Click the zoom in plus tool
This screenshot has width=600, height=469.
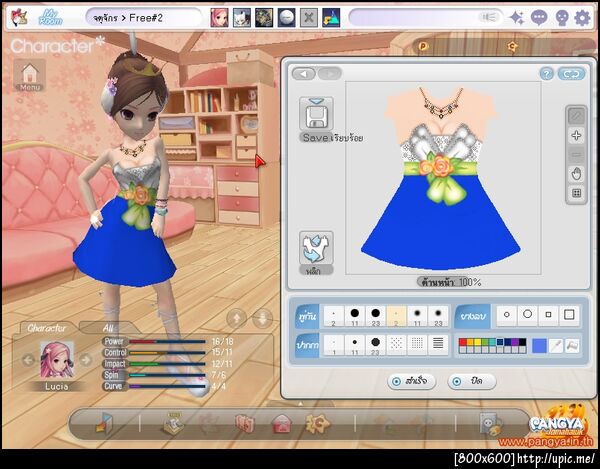[x=576, y=135]
